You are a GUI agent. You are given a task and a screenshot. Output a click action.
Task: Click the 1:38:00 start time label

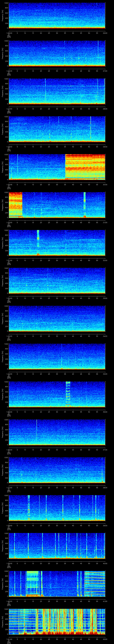click(9, 525)
